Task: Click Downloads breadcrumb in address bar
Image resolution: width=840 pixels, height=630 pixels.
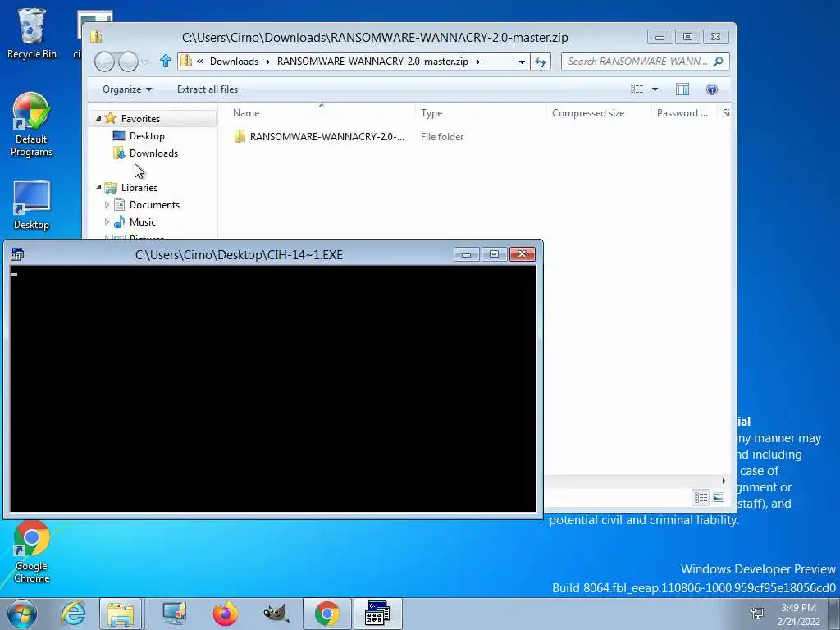Action: (234, 62)
